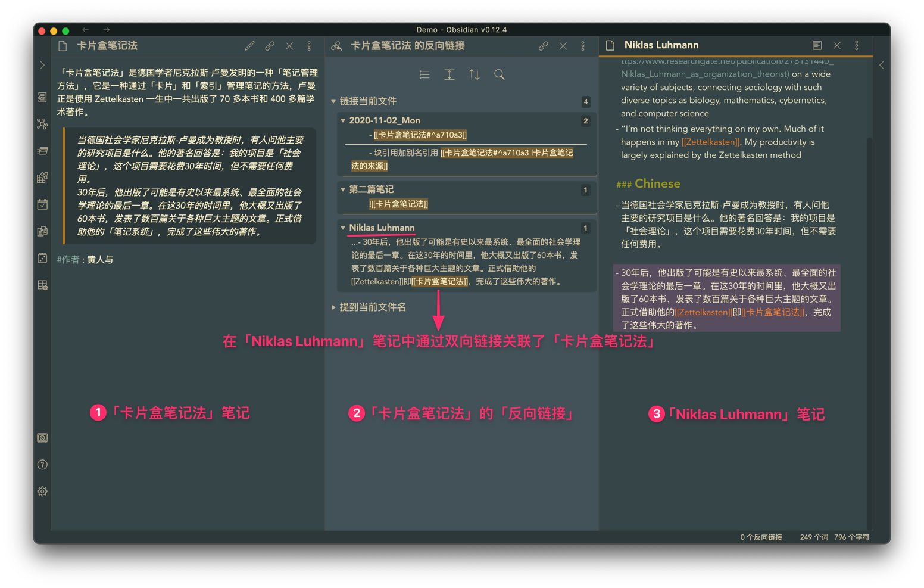924x588 pixels.
Task: Show the search filter in backlinks toolbar
Action: click(x=500, y=74)
